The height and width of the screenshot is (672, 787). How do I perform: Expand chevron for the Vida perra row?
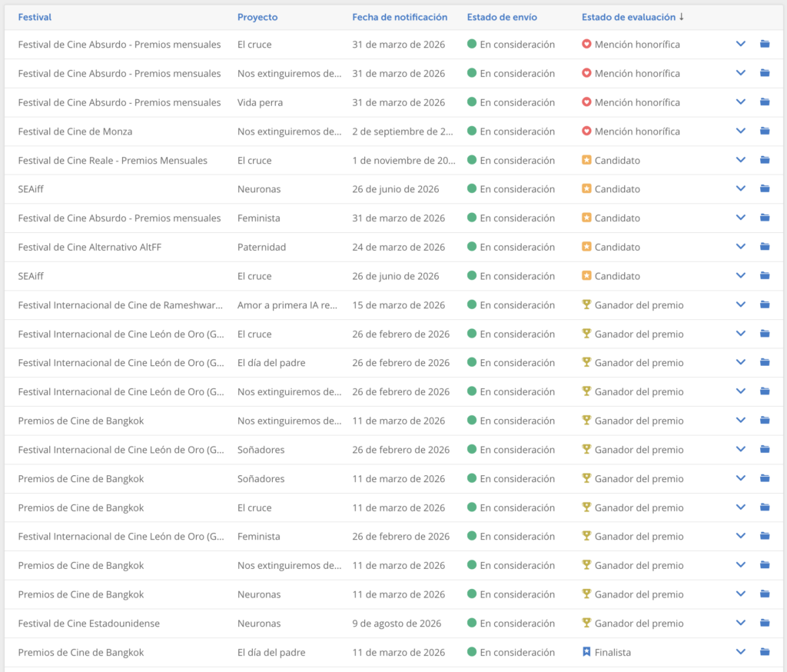pyautogui.click(x=741, y=102)
